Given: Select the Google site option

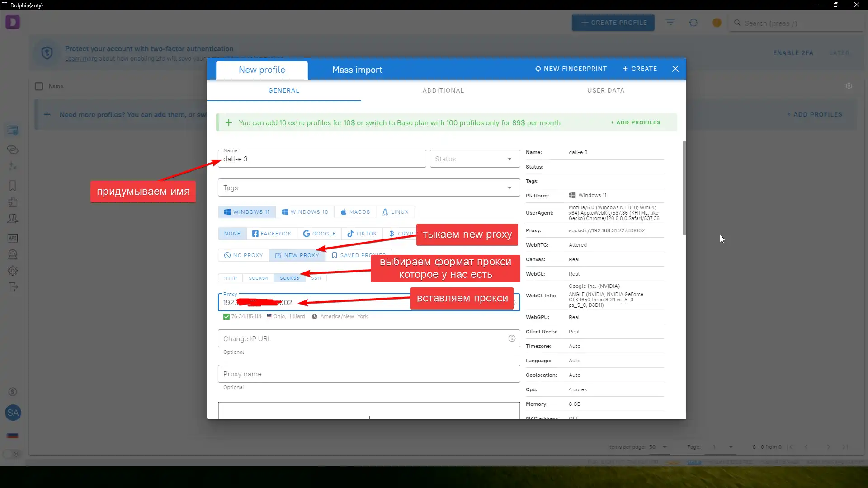Looking at the screenshot, I should [319, 234].
